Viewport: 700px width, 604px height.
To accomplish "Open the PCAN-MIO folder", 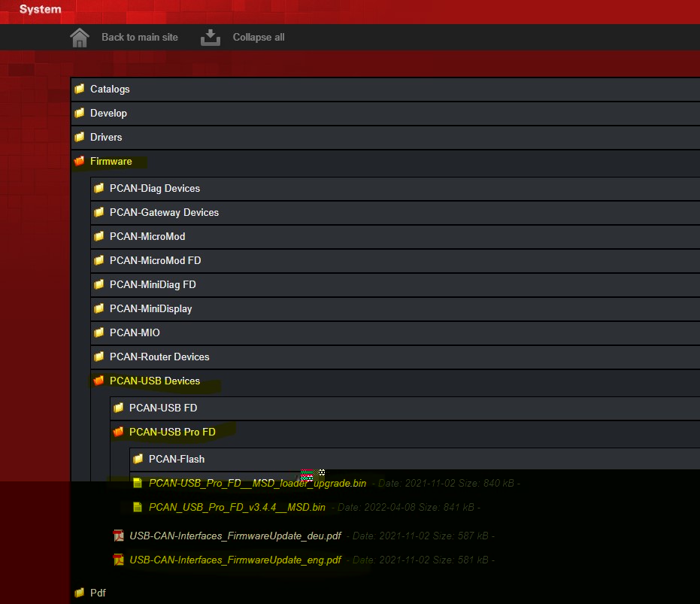I will pos(135,332).
